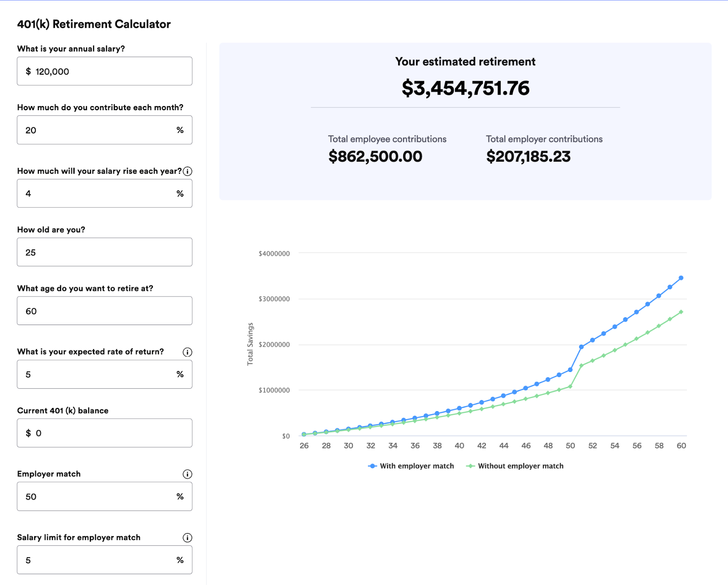The image size is (728, 585).
Task: Click the 'What is your annual salary?' label
Action: point(71,49)
